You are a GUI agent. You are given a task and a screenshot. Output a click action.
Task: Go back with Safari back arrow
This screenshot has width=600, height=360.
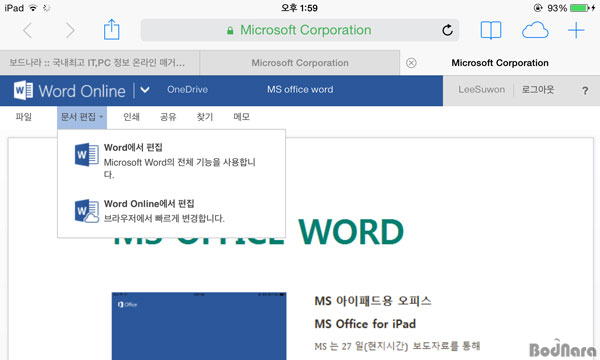pyautogui.click(x=28, y=30)
